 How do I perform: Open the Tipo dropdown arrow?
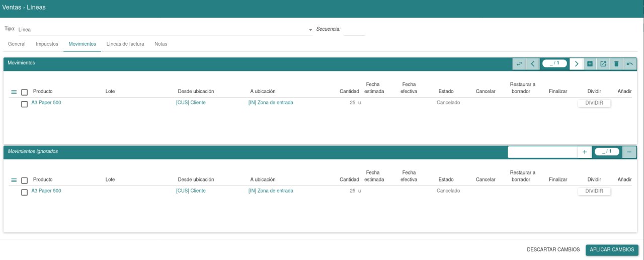tap(310, 30)
